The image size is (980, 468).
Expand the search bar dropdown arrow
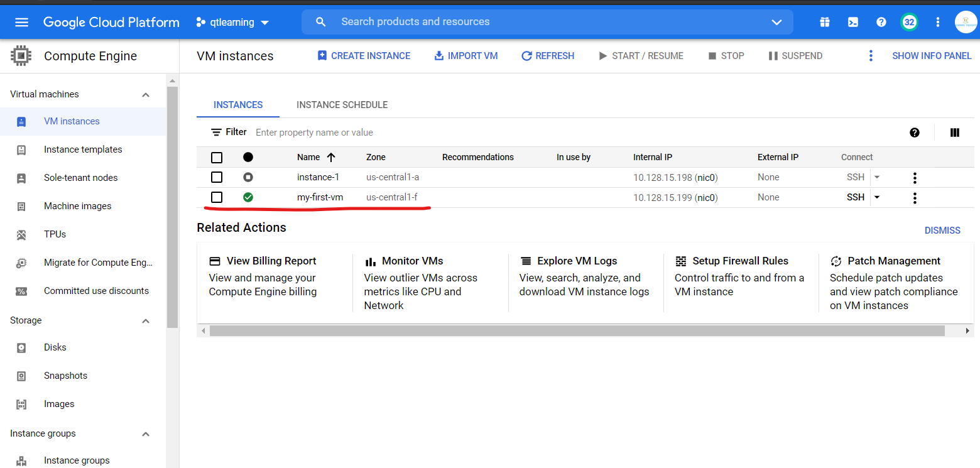click(x=776, y=22)
